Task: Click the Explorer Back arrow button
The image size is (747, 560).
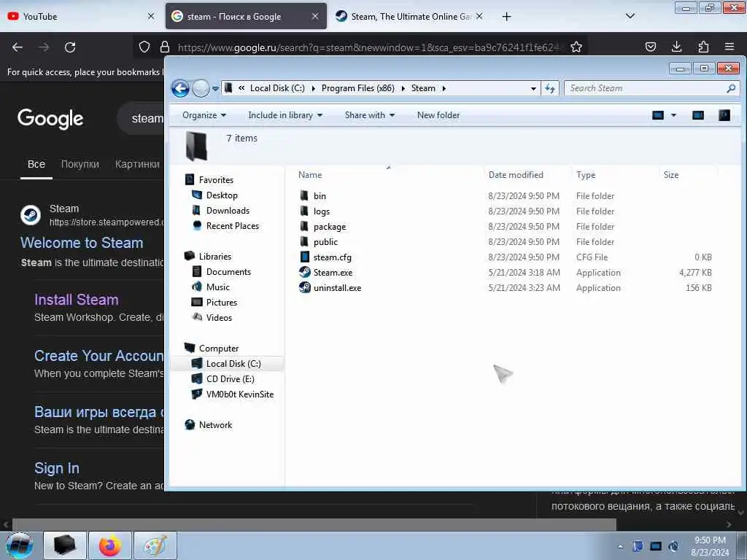Action: click(181, 88)
